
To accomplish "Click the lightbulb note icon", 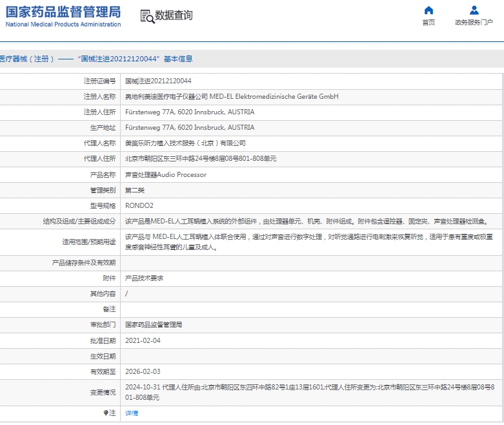I will [x=106, y=413].
